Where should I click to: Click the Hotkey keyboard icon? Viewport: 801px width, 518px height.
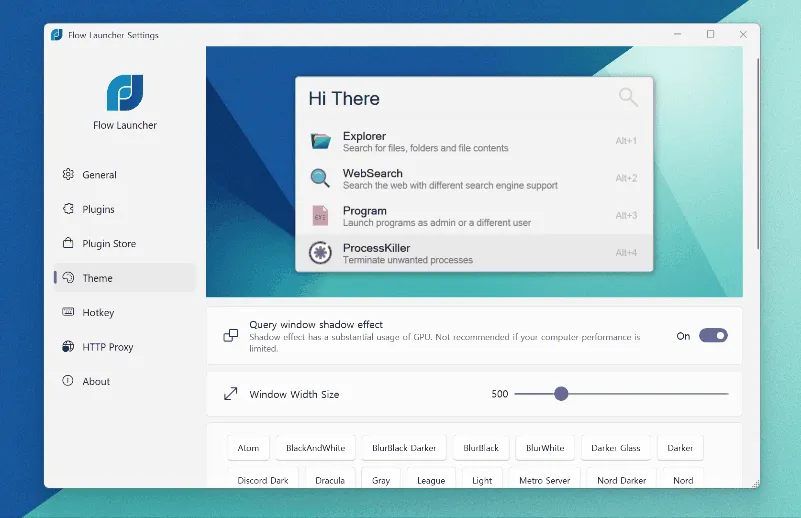tap(68, 312)
